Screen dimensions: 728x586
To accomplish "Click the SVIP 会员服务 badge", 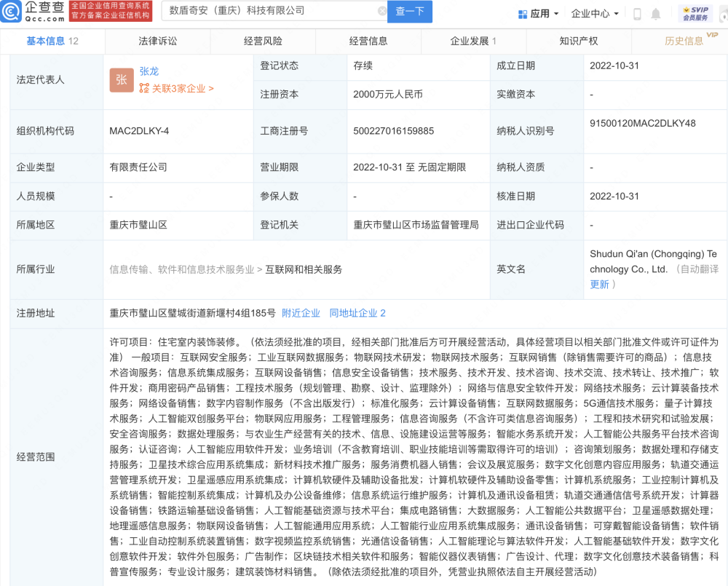I will 697,12.
